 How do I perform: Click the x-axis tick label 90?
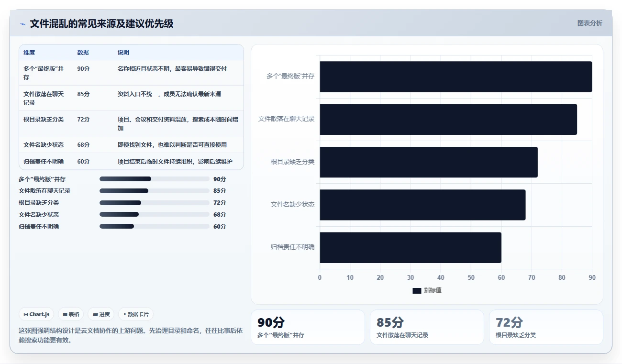pyautogui.click(x=592, y=277)
